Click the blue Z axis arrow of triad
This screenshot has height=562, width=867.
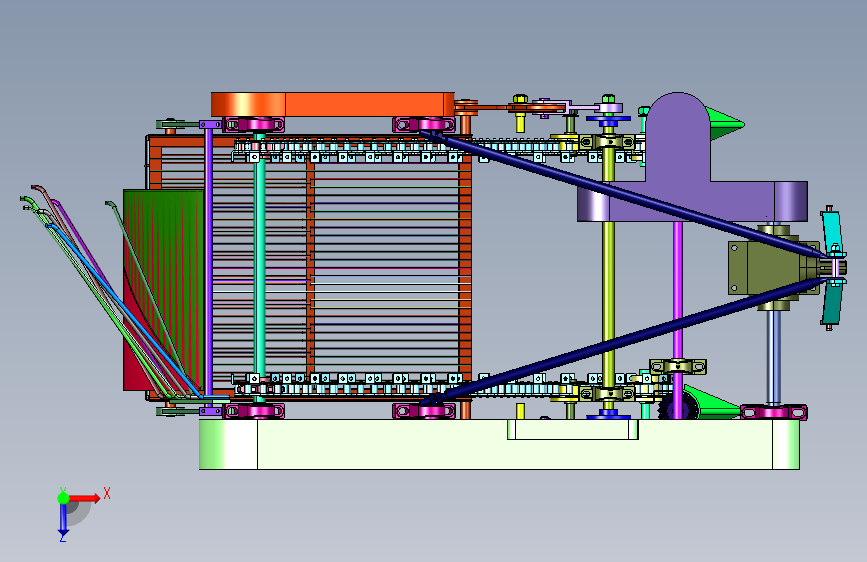point(63,520)
